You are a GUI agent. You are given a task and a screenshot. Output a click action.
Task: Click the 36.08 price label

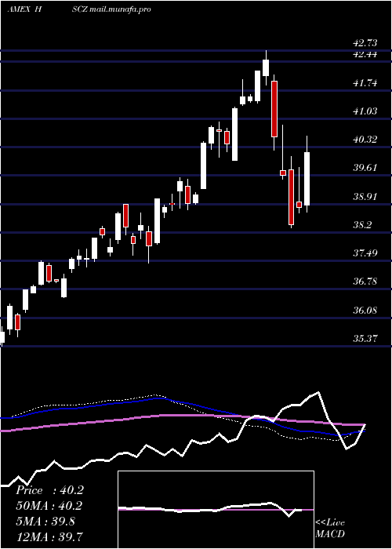365,311
